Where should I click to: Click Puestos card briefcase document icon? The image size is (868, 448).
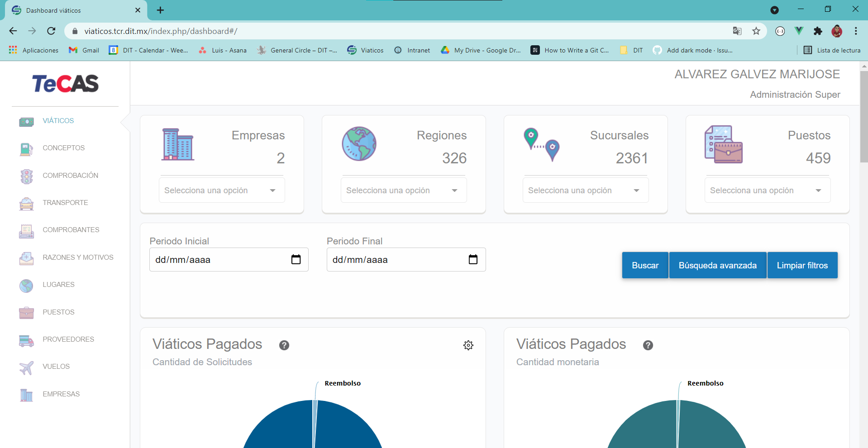(x=724, y=144)
